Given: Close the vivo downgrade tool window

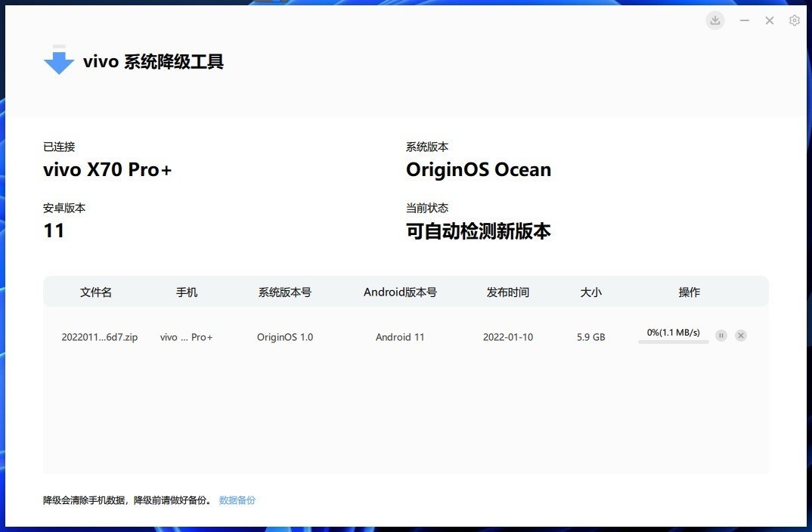Looking at the screenshot, I should pos(770,20).
